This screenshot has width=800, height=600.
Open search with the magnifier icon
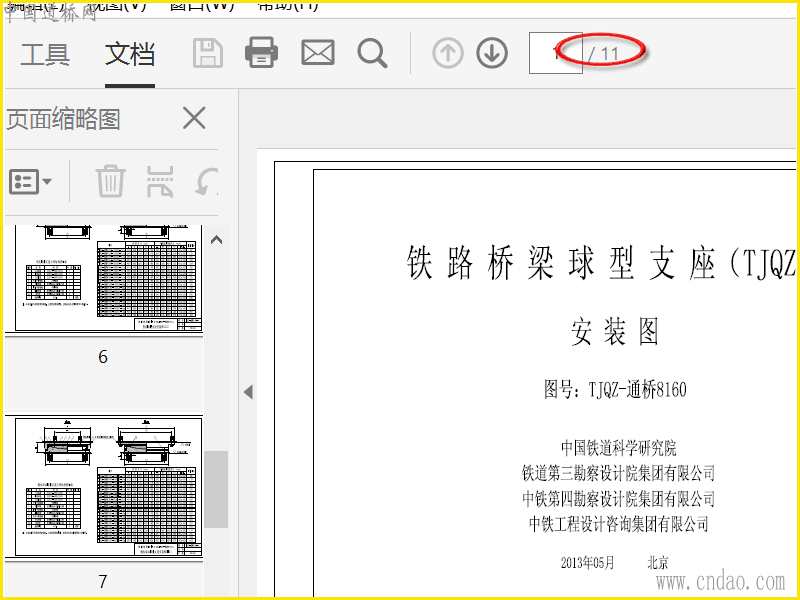[x=372, y=53]
